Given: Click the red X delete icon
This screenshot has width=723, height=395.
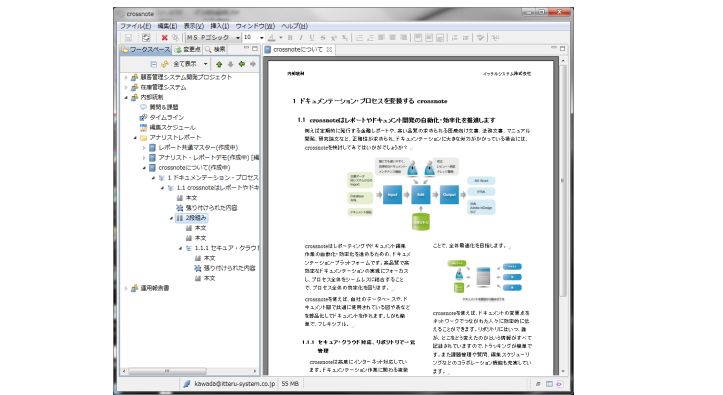Looking at the screenshot, I should tap(164, 38).
